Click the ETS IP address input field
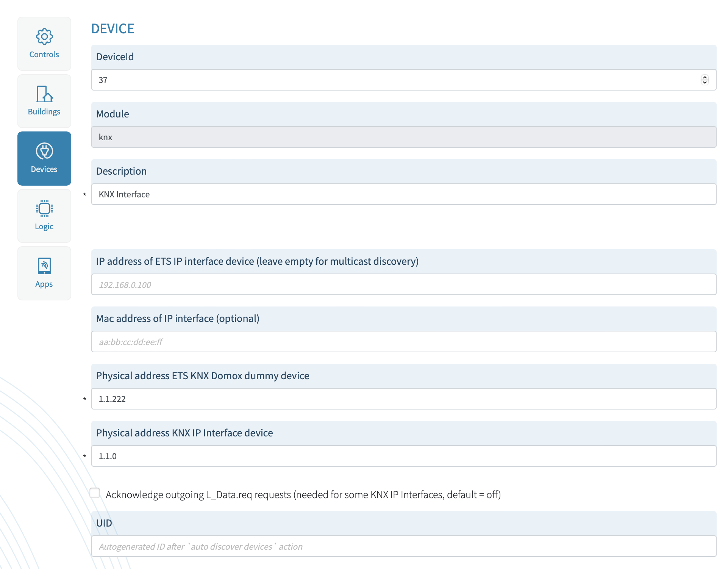The height and width of the screenshot is (569, 728). pyautogui.click(x=404, y=284)
